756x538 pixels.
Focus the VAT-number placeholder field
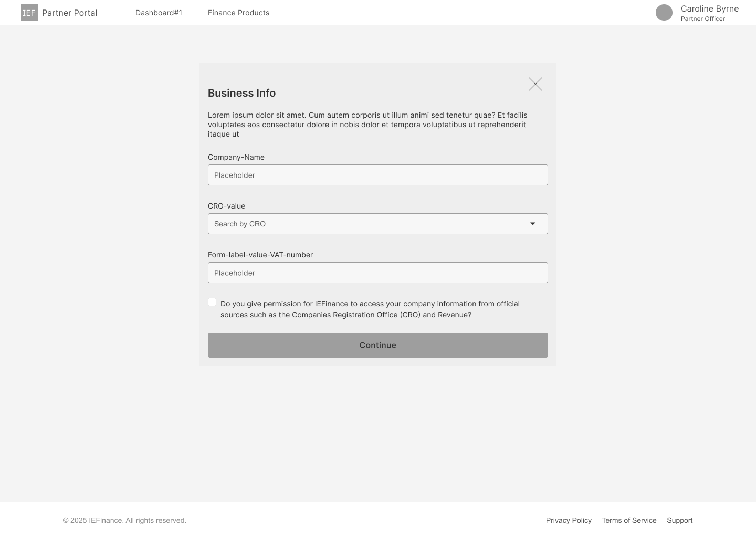pyautogui.click(x=378, y=273)
